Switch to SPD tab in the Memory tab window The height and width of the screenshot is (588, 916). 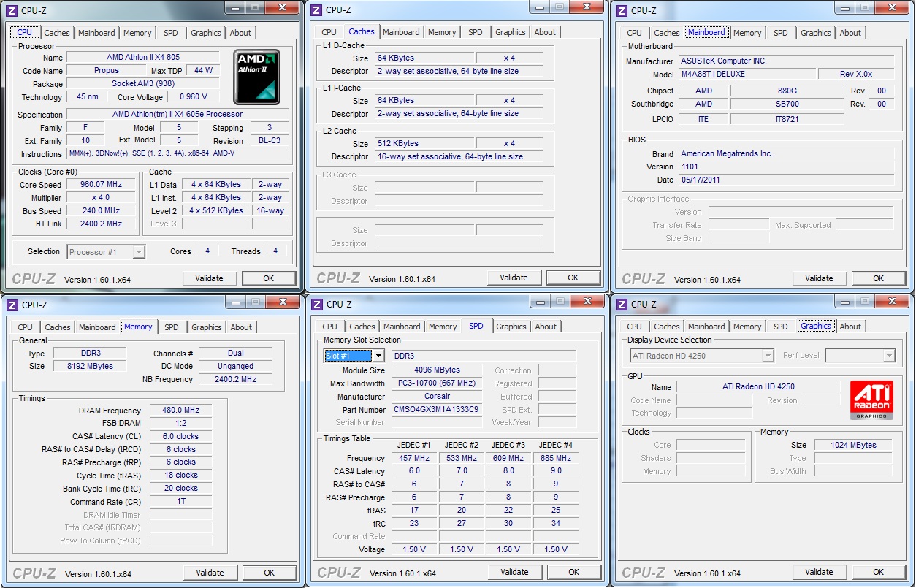tap(172, 327)
